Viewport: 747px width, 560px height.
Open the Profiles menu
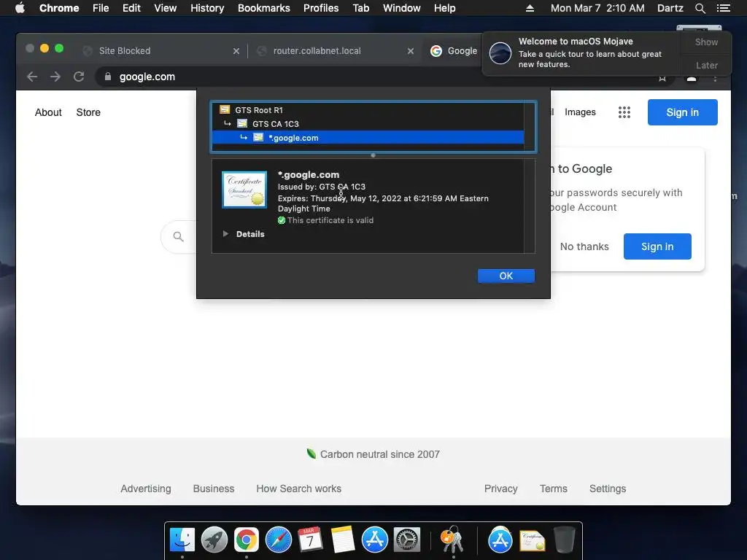pyautogui.click(x=321, y=8)
